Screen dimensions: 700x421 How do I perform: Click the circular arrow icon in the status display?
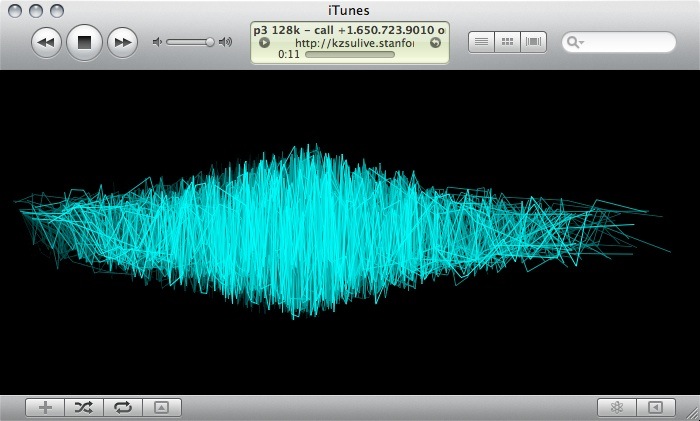[x=435, y=42]
